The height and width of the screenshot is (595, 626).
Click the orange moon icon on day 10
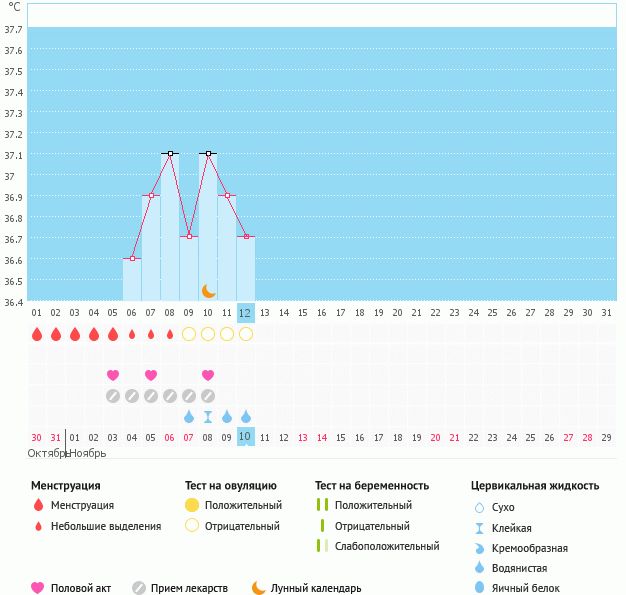tap(208, 291)
